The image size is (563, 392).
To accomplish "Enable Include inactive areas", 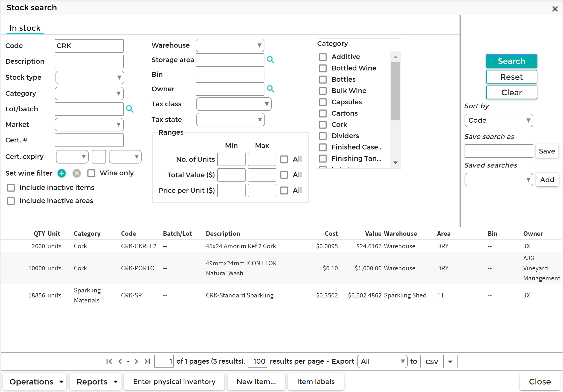I will tap(11, 201).
